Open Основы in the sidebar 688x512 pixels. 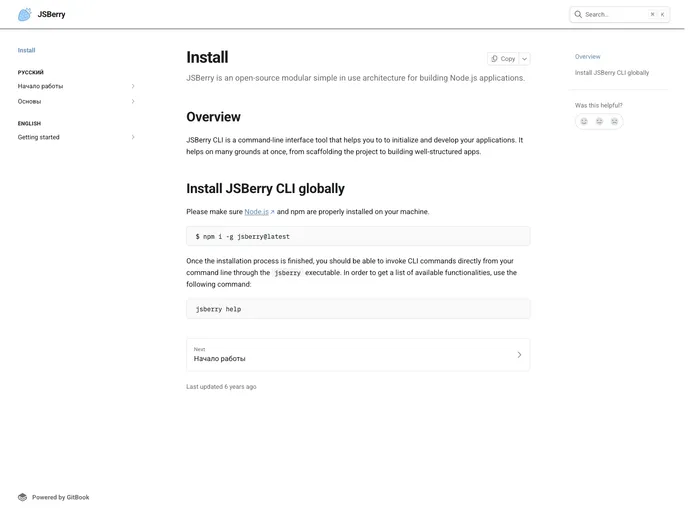tap(29, 101)
